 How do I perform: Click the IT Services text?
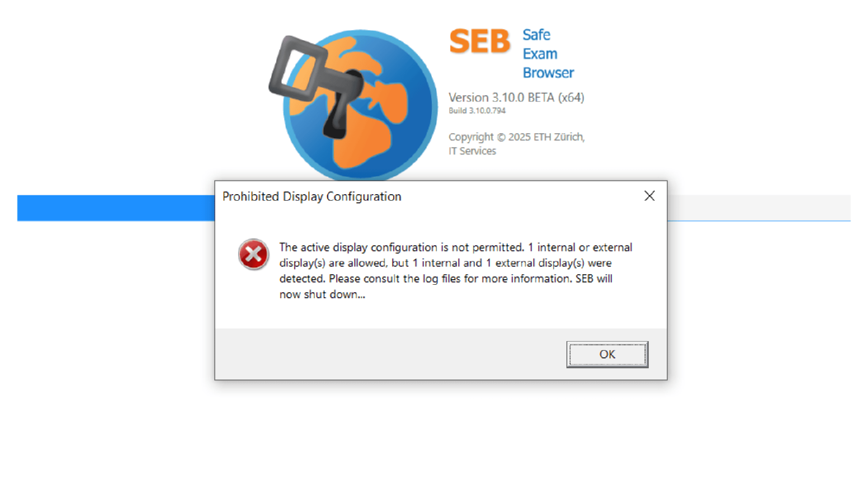coord(472,151)
